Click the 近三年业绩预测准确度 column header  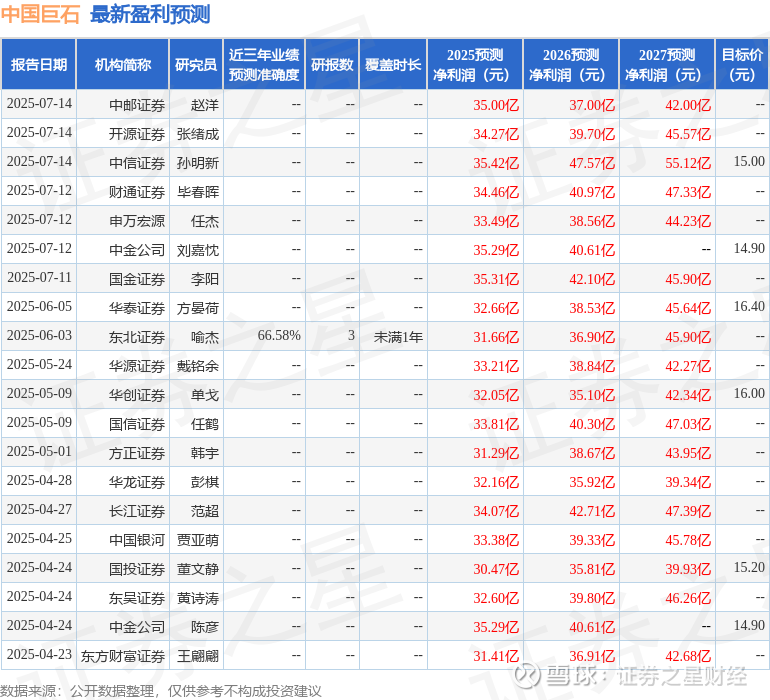[x=264, y=64]
